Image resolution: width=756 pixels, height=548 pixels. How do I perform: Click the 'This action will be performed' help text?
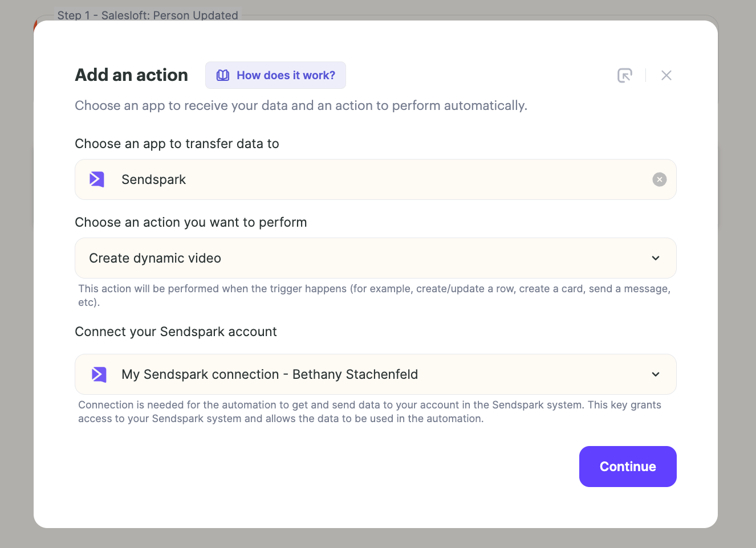click(x=375, y=295)
